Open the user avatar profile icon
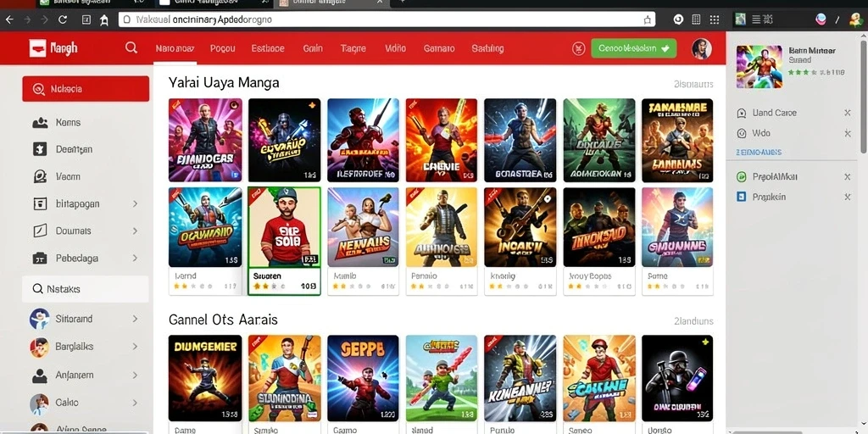The image size is (868, 434). coord(701,48)
